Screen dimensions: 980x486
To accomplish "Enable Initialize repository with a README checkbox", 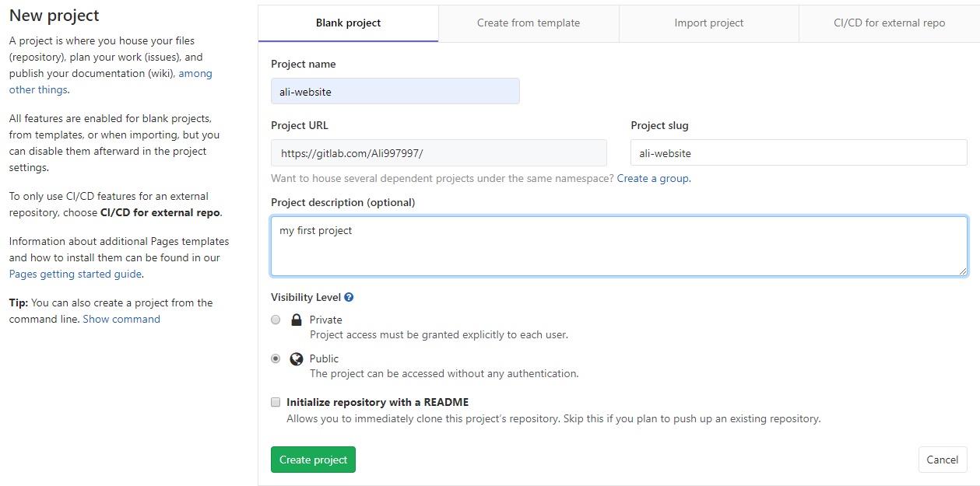I will pos(276,402).
